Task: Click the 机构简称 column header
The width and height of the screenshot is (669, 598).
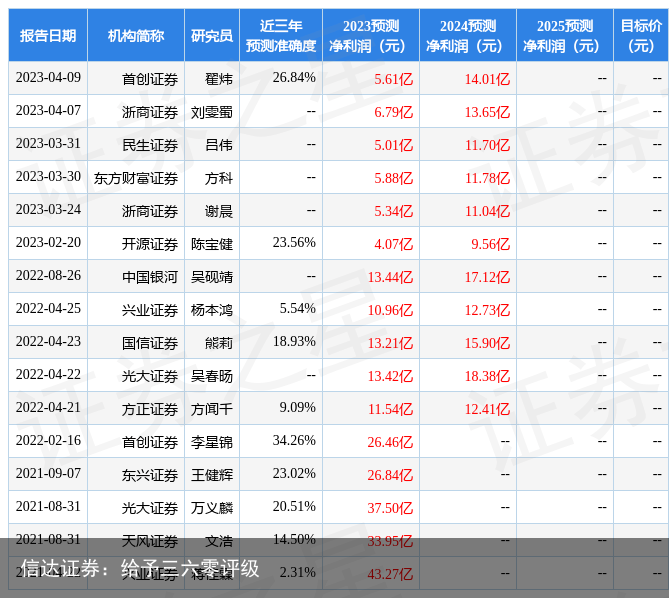Action: [136, 35]
